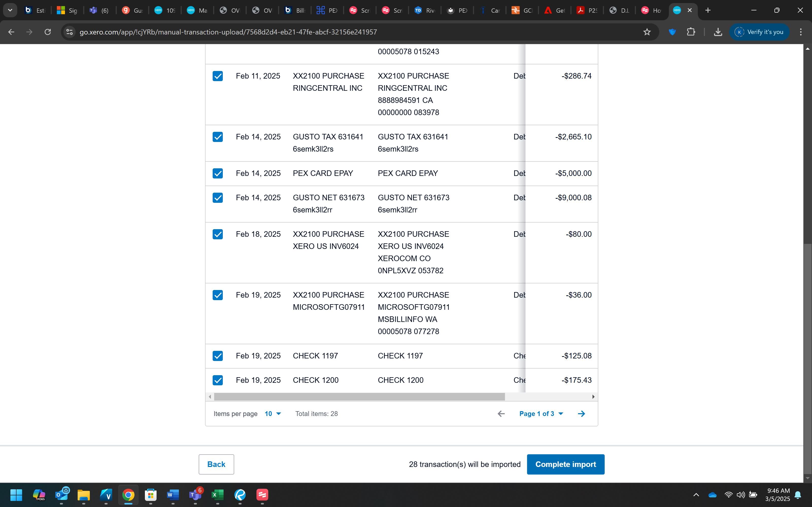View site information icon in address bar
This screenshot has height=507, width=812.
coord(70,32)
